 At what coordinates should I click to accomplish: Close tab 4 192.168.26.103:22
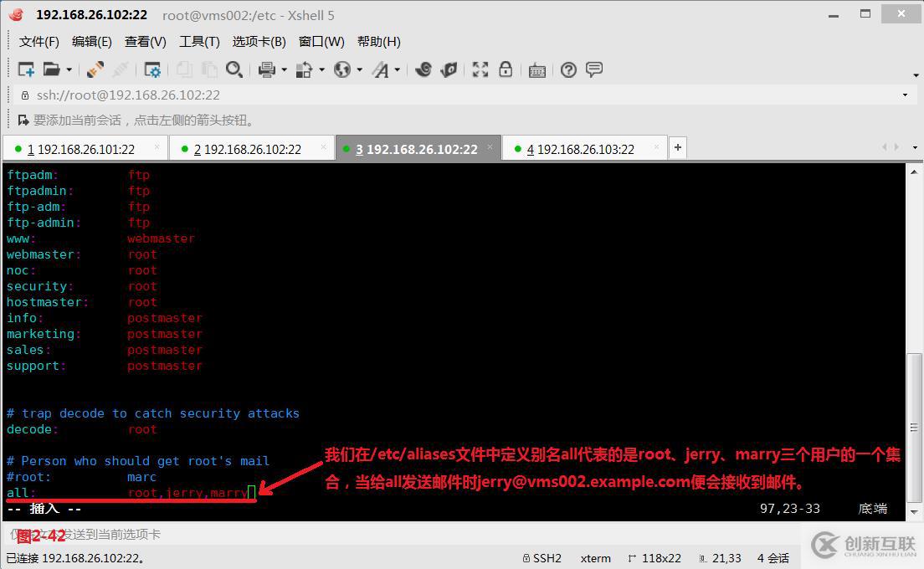coord(656,147)
